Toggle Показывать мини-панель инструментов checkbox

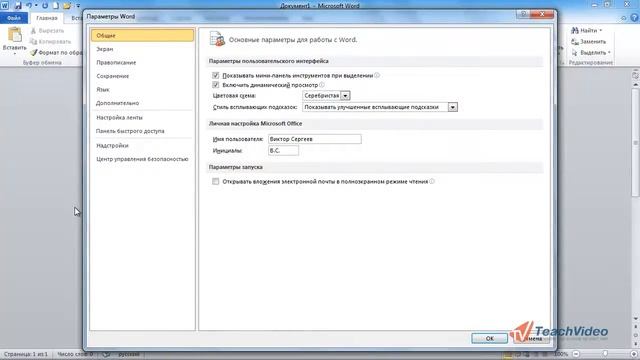216,76
